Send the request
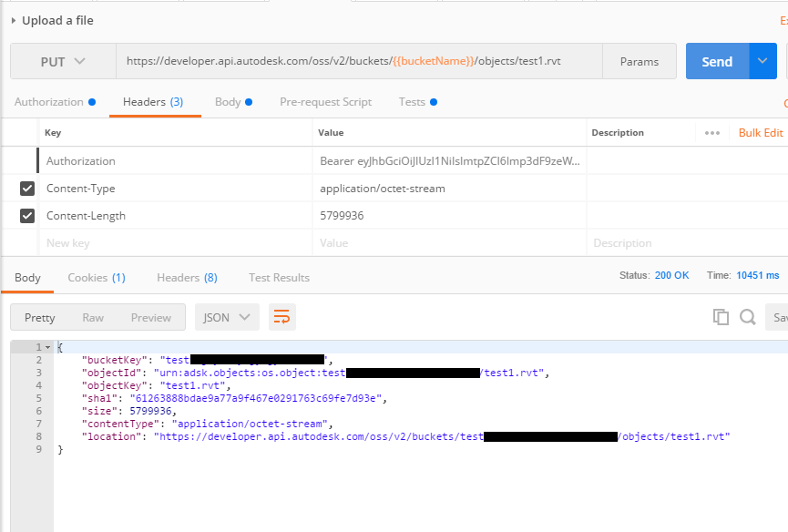Viewport: 788px width, 532px height. [717, 61]
